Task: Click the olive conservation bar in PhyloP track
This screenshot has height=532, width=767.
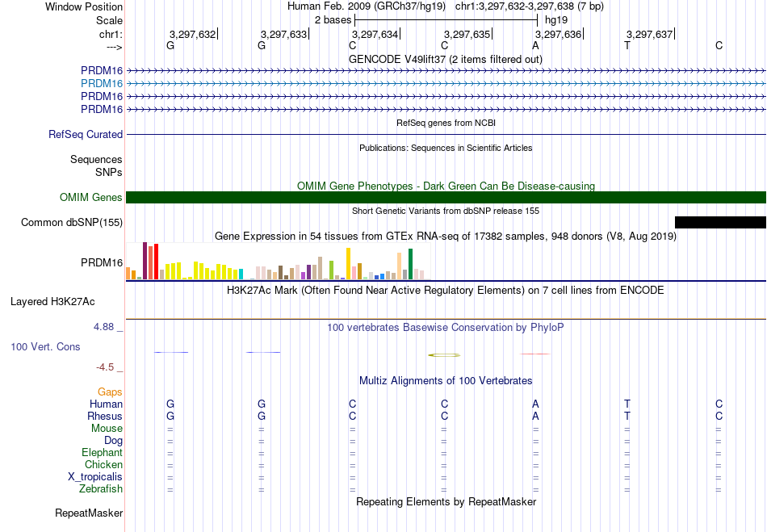Action: click(x=444, y=355)
